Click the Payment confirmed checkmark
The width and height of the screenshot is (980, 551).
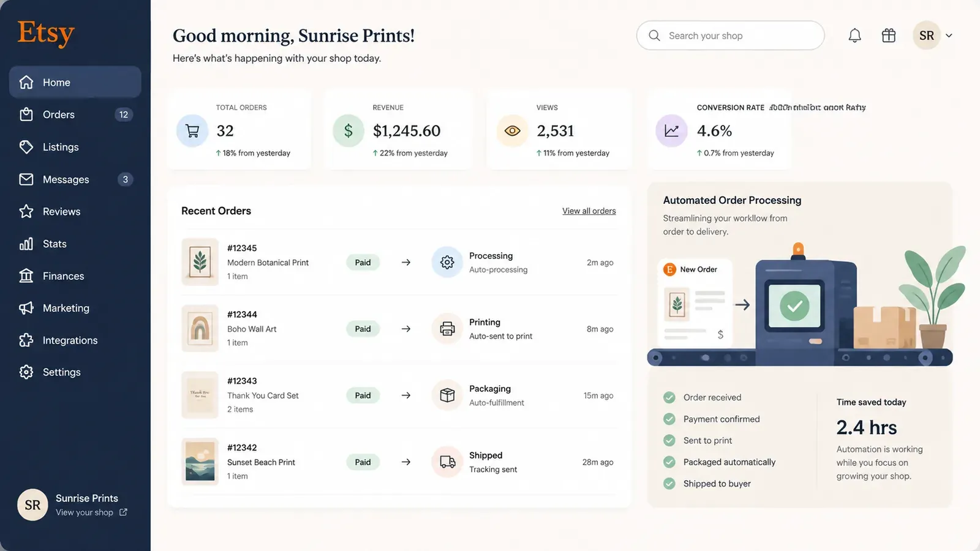click(669, 419)
